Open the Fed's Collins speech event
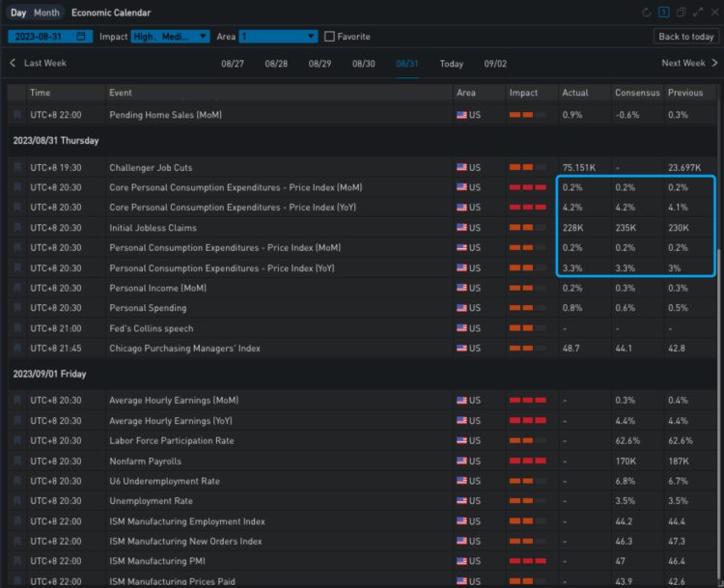Screen dimensions: 724x588 [x=151, y=328]
